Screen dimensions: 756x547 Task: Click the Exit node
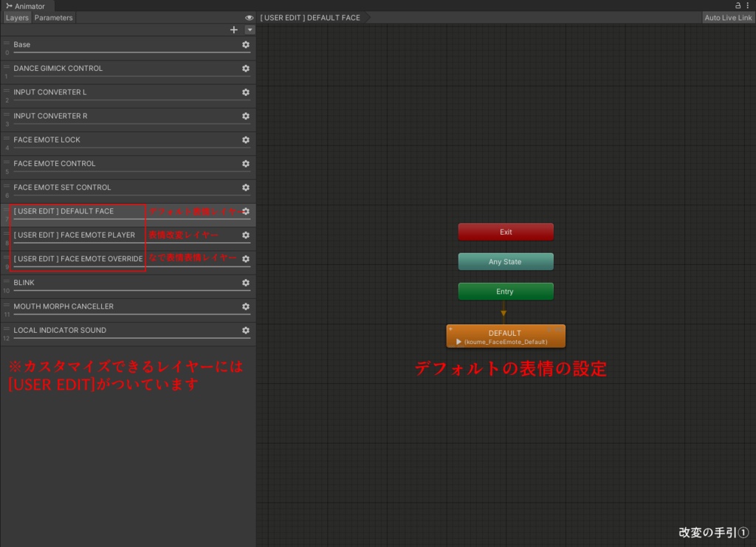(x=506, y=231)
